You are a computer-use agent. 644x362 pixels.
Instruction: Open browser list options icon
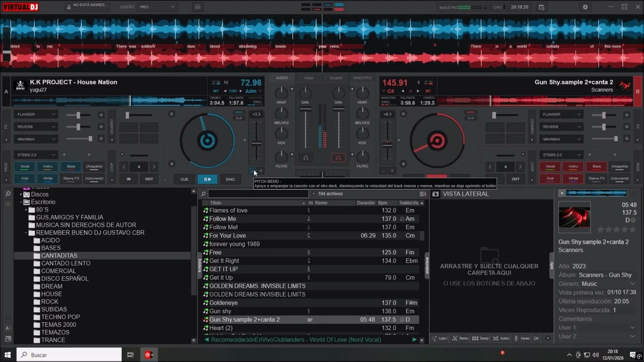(x=423, y=194)
